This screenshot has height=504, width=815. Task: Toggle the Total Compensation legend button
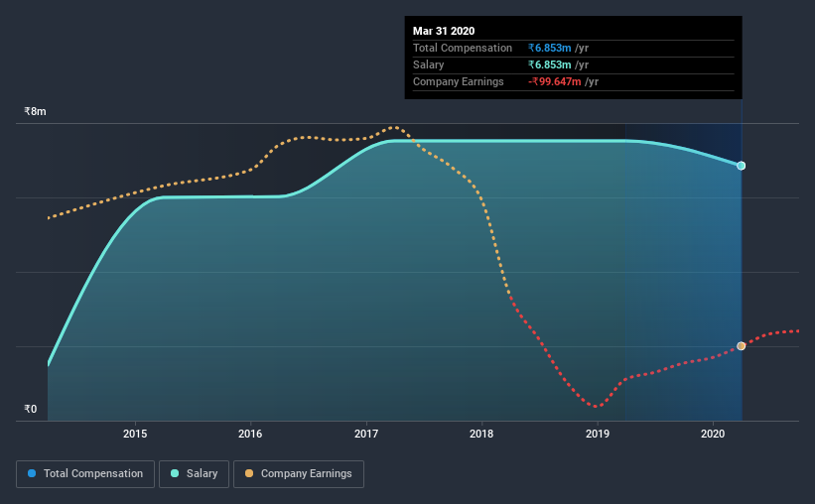point(85,474)
